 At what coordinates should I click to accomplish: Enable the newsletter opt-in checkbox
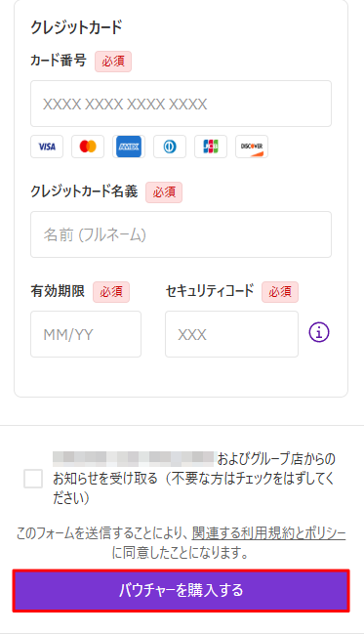coord(33,479)
